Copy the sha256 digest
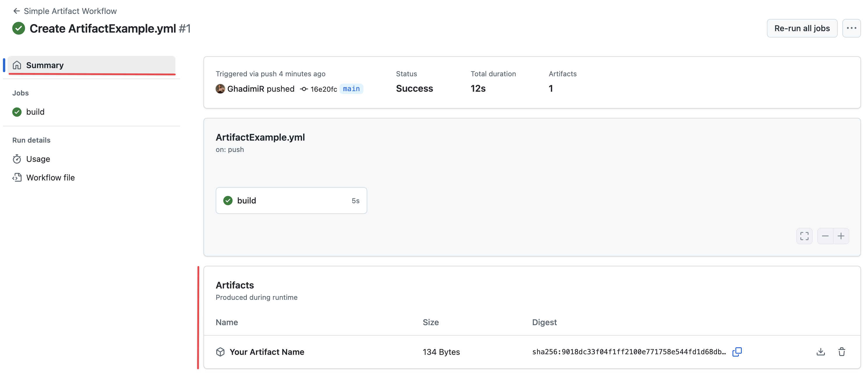 tap(737, 352)
